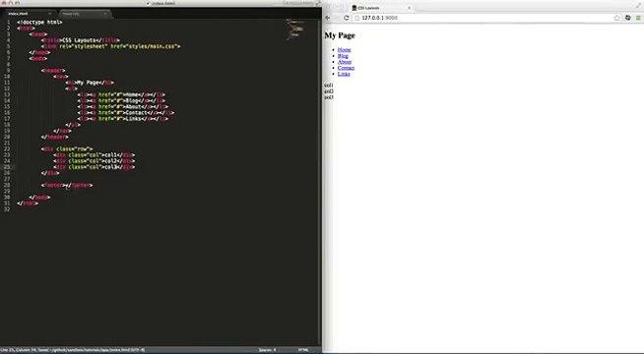
Task: Click the col1 div code line
Action: pos(95,155)
